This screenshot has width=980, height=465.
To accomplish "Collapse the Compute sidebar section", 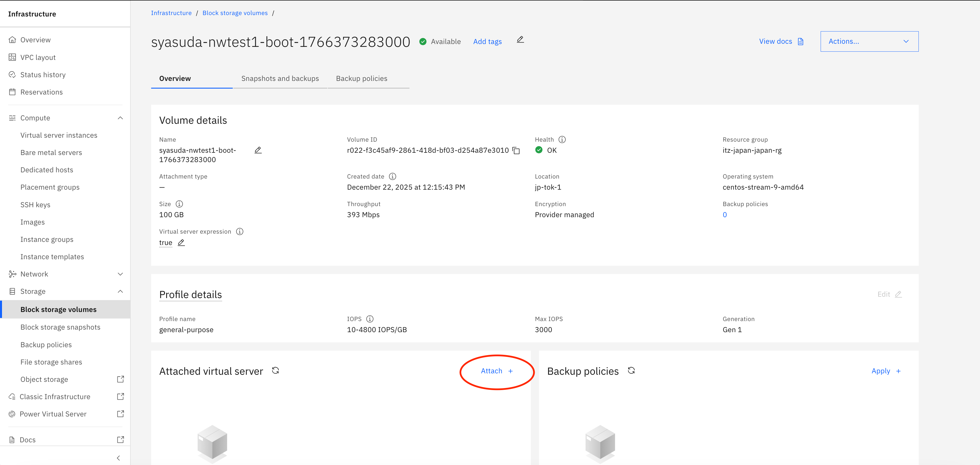I will point(120,118).
